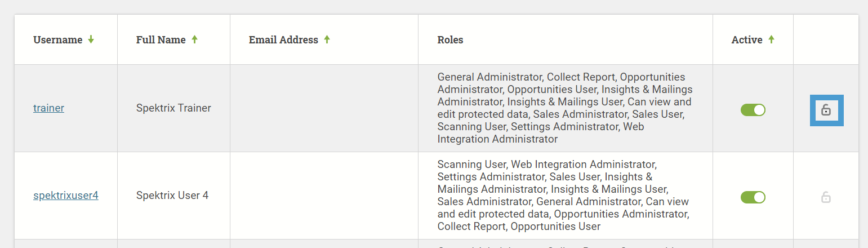Click the empty email cell in trainer row
The height and width of the screenshot is (248, 868).
[324, 108]
